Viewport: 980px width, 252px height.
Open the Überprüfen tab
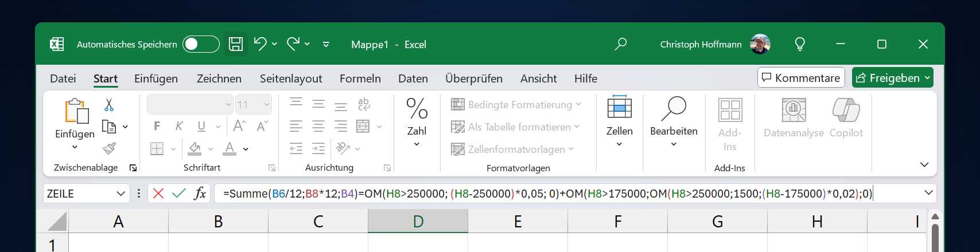pos(474,78)
